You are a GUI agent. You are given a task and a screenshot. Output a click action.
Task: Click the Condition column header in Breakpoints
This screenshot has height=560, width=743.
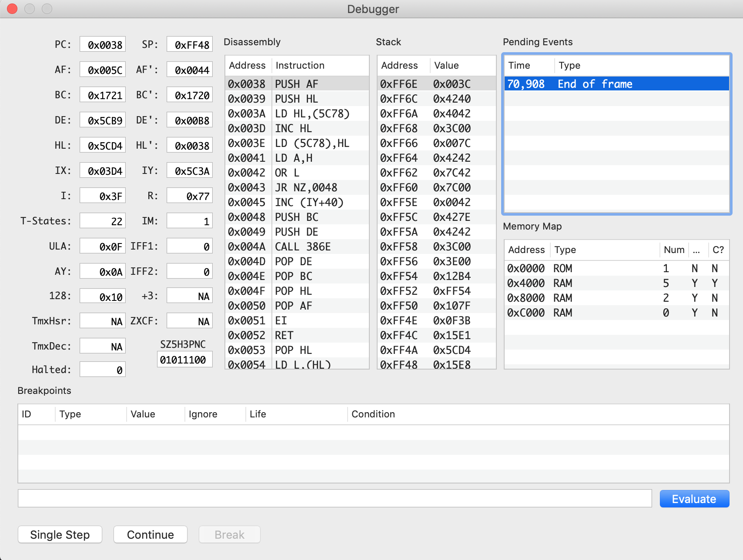click(x=538, y=414)
